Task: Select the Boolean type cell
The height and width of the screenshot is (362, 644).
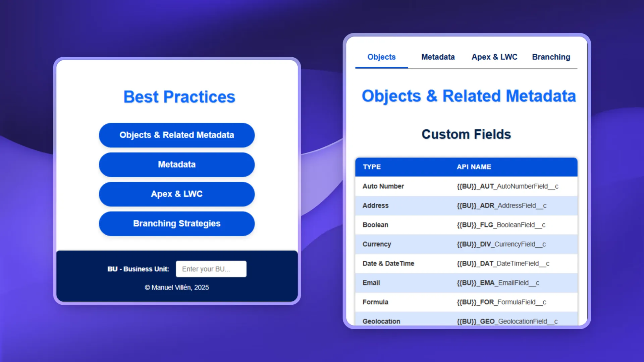Action: pos(375,225)
